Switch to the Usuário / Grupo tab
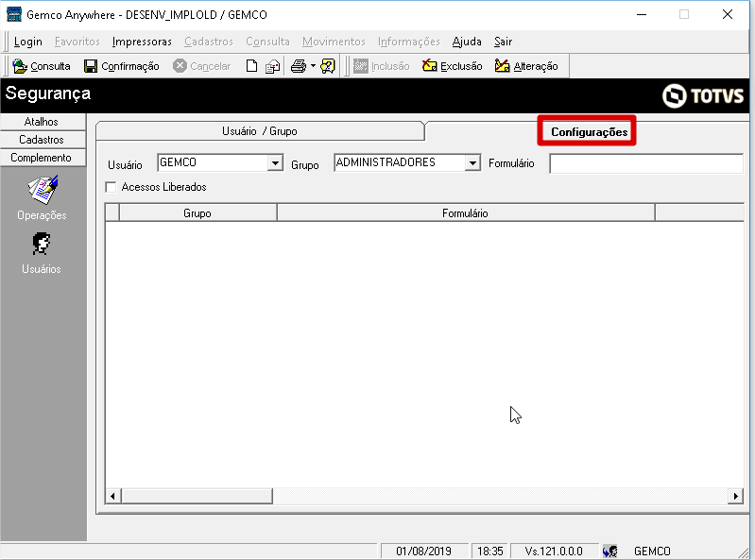This screenshot has width=755, height=560. [260, 131]
